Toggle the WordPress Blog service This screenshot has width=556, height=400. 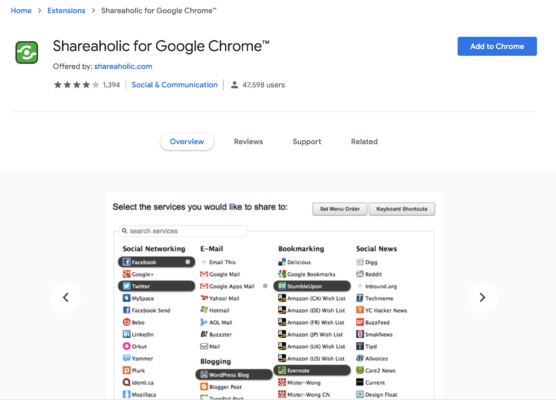tap(234, 375)
